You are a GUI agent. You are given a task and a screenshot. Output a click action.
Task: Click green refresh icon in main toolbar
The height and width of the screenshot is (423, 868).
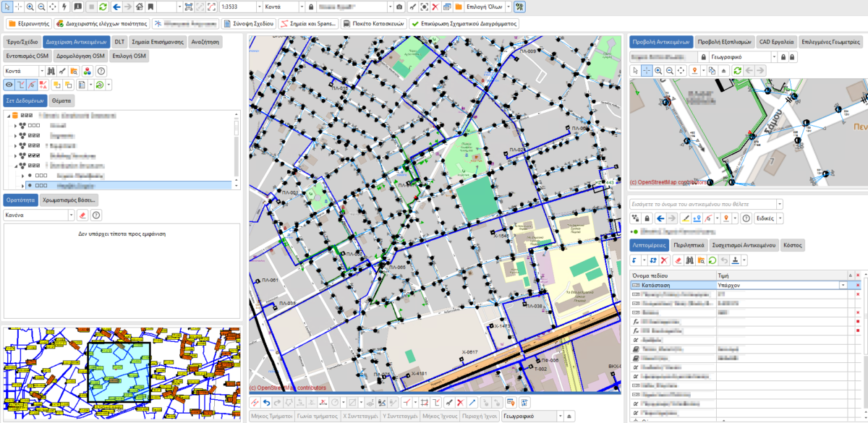(x=103, y=7)
